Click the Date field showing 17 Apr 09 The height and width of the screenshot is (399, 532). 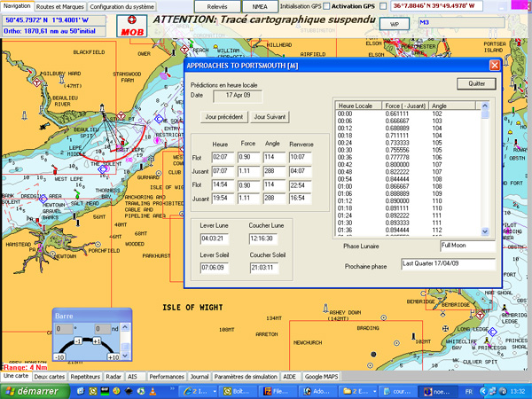(x=238, y=96)
